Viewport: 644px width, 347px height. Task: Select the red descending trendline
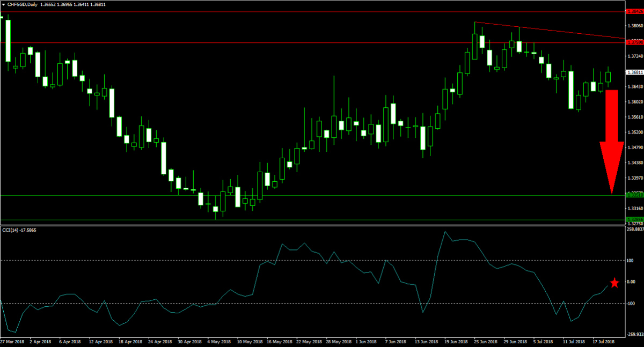click(x=547, y=31)
